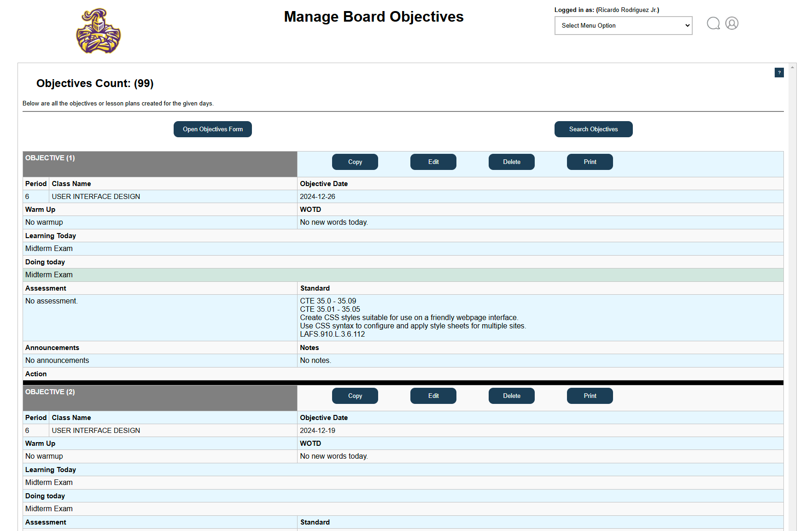Open the help question mark icon

tap(779, 72)
